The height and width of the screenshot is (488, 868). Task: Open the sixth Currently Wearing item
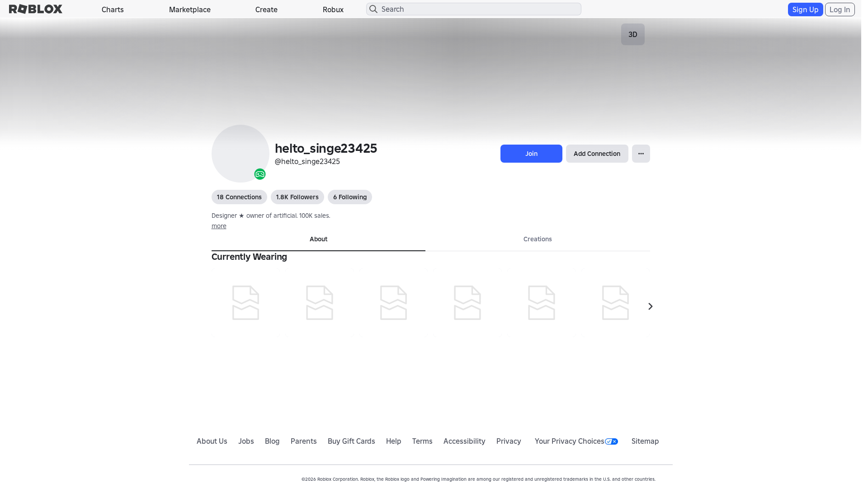click(615, 303)
